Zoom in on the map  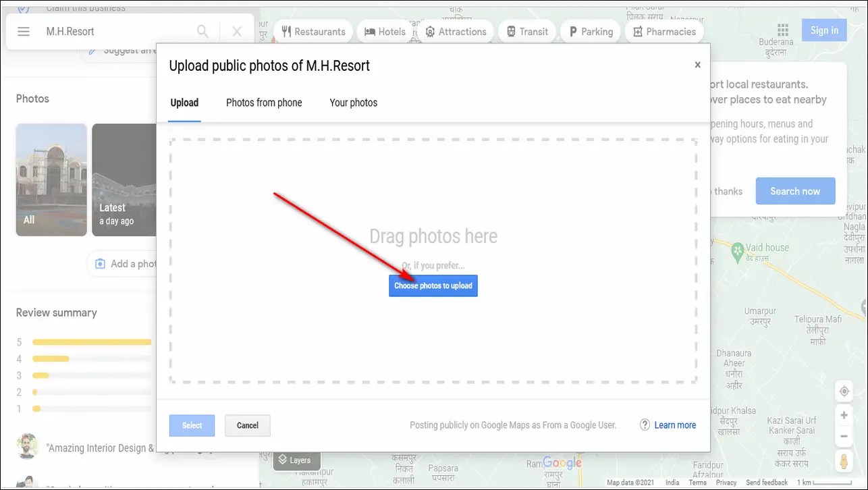[844, 415]
